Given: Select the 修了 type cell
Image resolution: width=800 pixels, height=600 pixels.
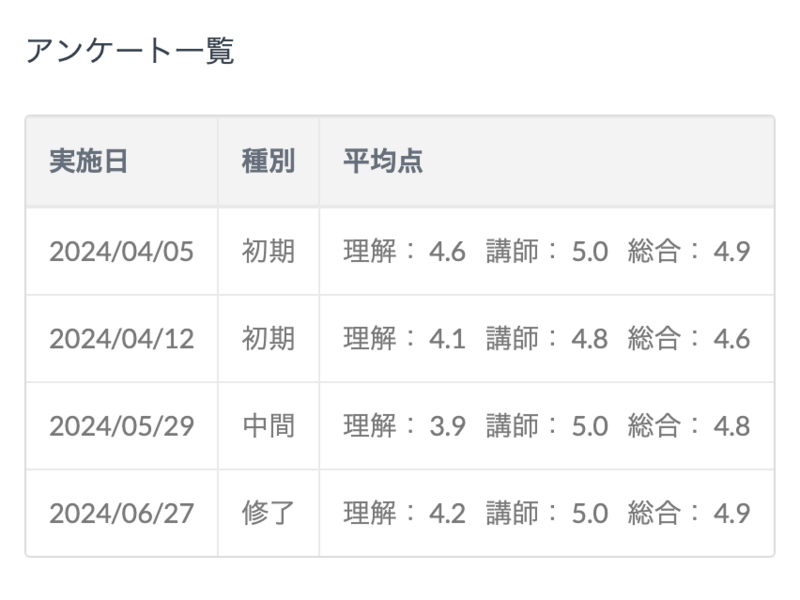Looking at the screenshot, I should coord(268,514).
